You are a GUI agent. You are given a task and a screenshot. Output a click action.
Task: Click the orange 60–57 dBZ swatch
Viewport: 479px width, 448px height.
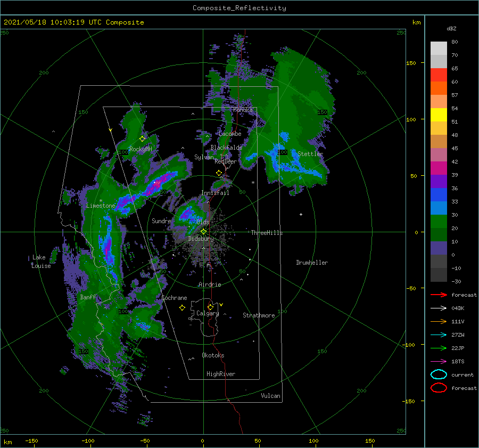tap(439, 88)
